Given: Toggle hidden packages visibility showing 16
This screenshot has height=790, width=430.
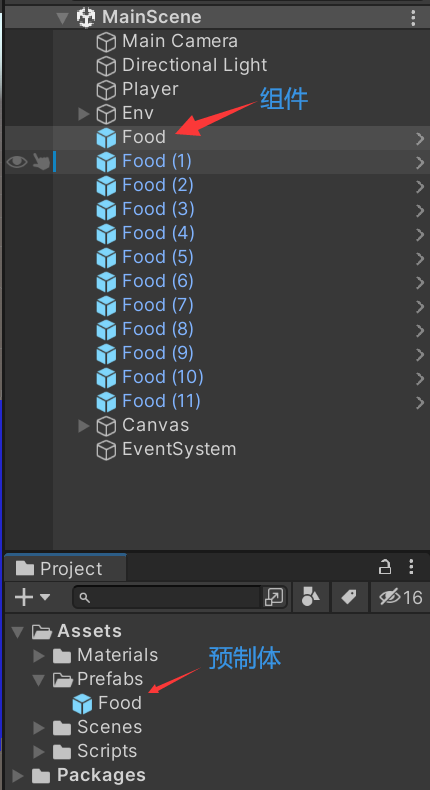Looking at the screenshot, I should (x=400, y=598).
